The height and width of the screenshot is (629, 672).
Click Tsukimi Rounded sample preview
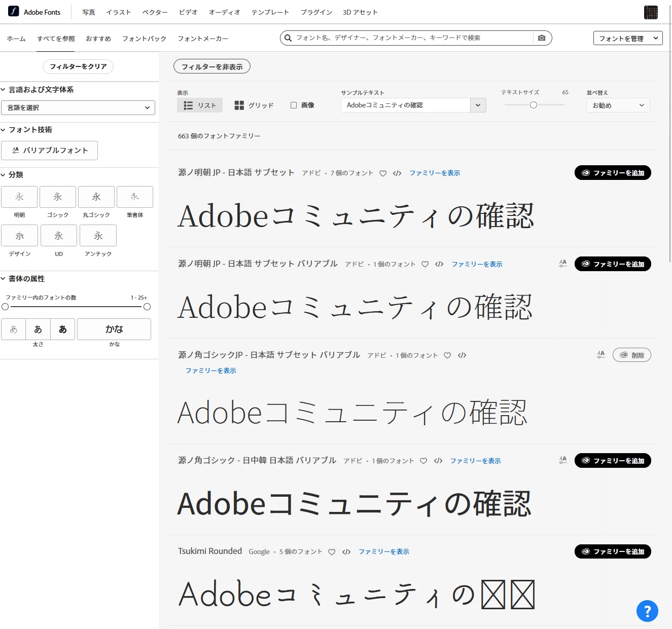(357, 595)
